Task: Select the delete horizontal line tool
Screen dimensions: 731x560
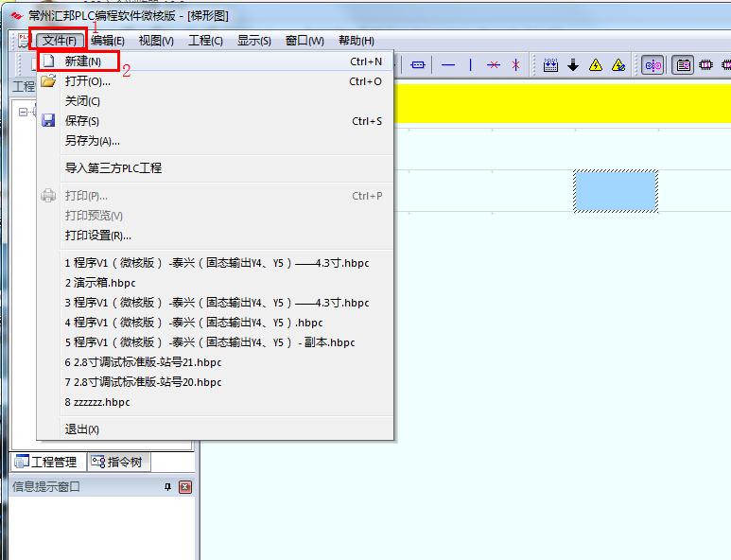Action: pyautogui.click(x=494, y=65)
